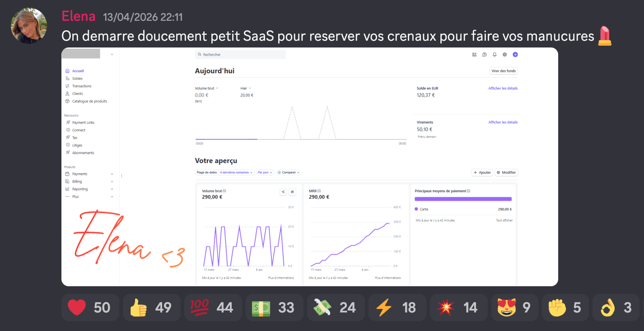Open the pinned Abonnements shortcut
The width and height of the screenshot is (644, 331).
click(x=83, y=153)
